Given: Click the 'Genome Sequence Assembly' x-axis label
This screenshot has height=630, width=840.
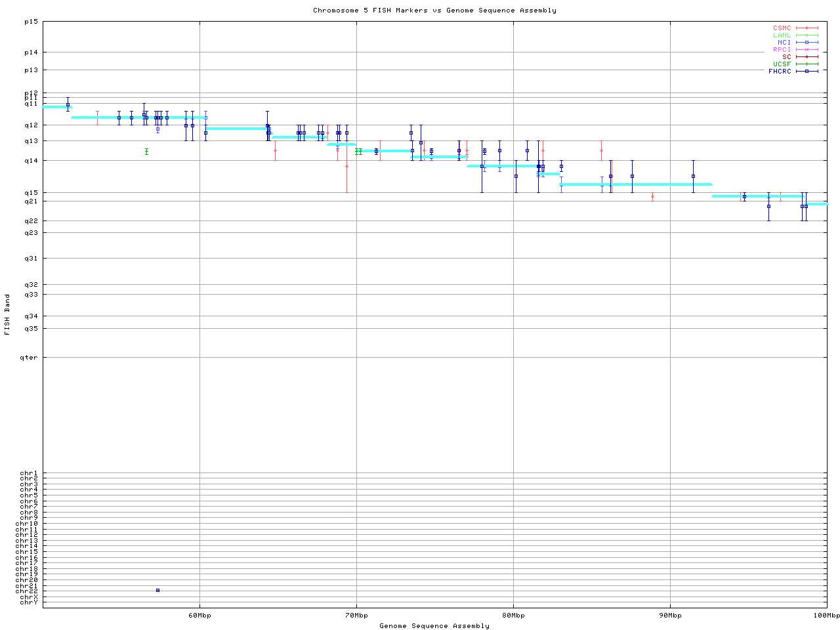Looking at the screenshot, I should pos(434,625).
